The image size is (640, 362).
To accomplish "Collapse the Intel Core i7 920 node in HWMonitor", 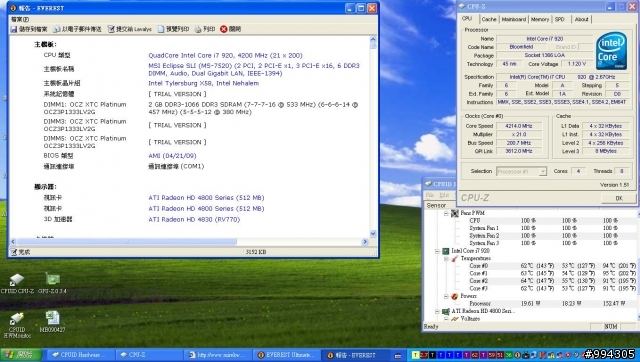I will coord(438,251).
